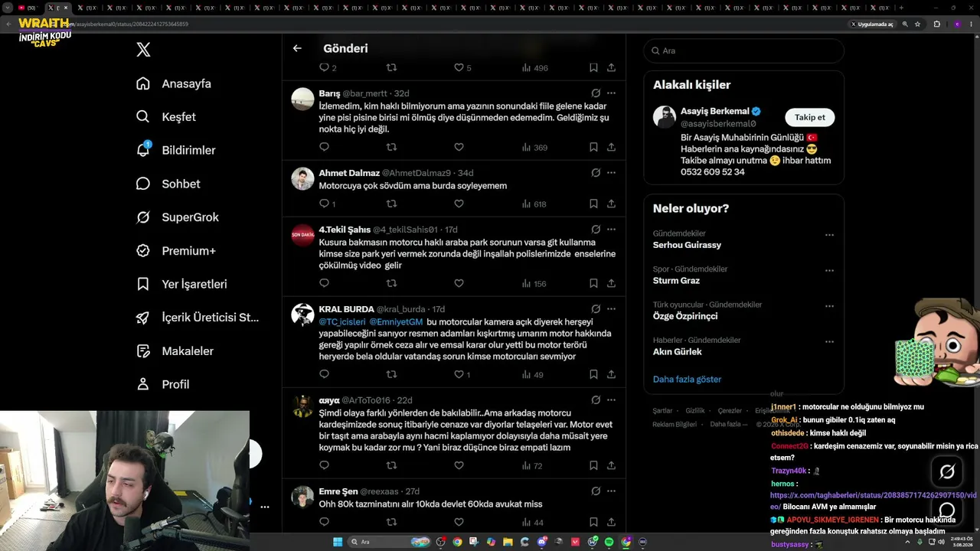Open more options for the Sturm Graz trend

tap(829, 271)
